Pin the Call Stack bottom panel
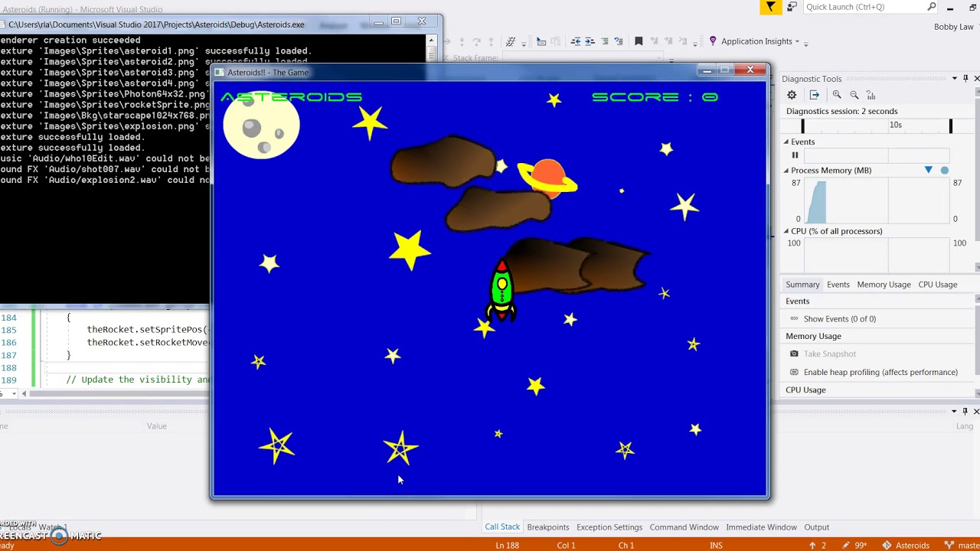This screenshot has height=551, width=980. tap(965, 411)
